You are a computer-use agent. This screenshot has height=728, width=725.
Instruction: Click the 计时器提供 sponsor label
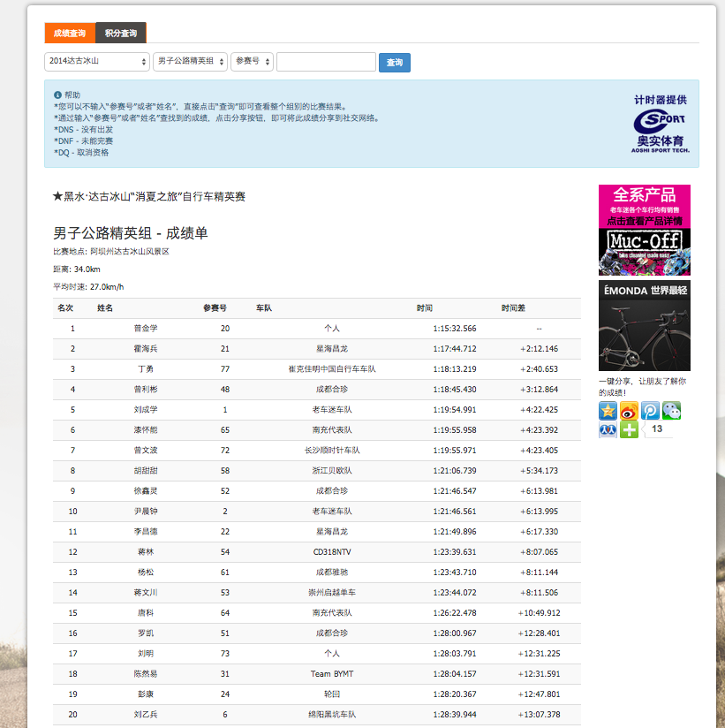(661, 100)
